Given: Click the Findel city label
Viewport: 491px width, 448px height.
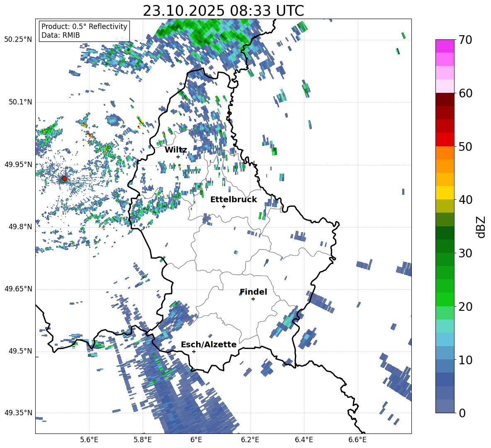Looking at the screenshot, I should pyautogui.click(x=253, y=292).
